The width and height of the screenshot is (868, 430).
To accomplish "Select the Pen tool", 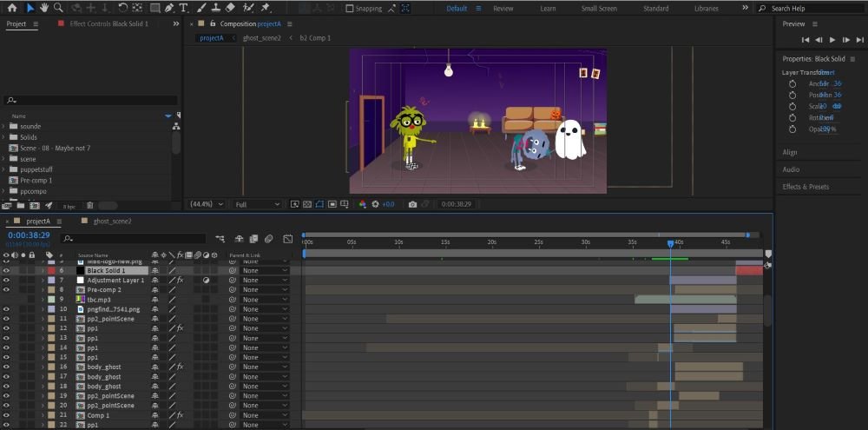I will tap(168, 8).
